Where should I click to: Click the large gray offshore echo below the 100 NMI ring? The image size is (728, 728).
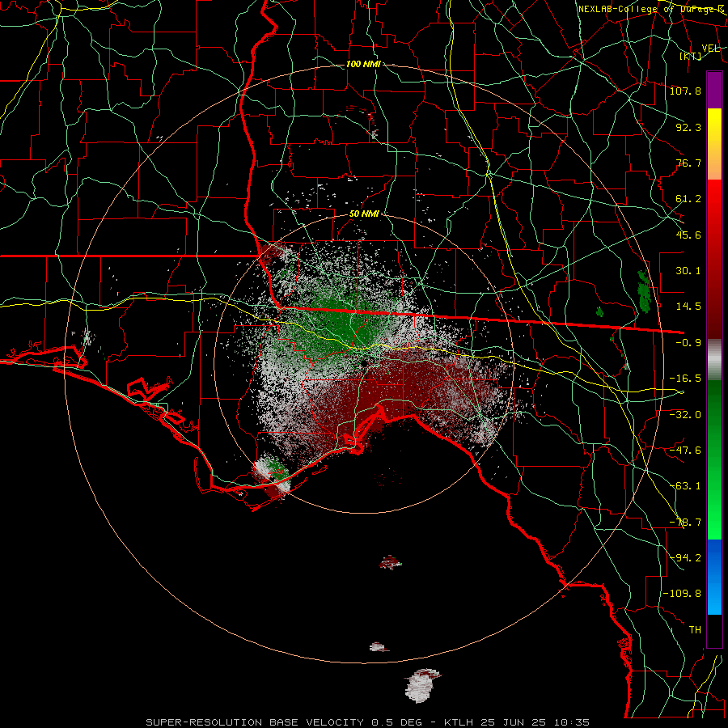[421, 685]
